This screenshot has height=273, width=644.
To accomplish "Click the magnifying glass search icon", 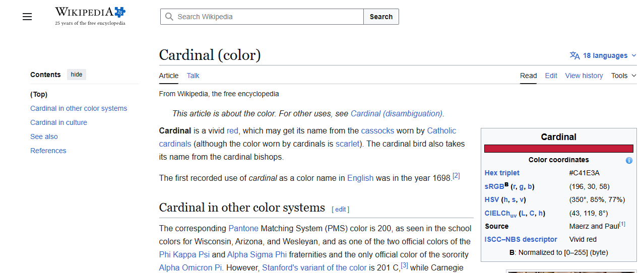I will (x=169, y=17).
